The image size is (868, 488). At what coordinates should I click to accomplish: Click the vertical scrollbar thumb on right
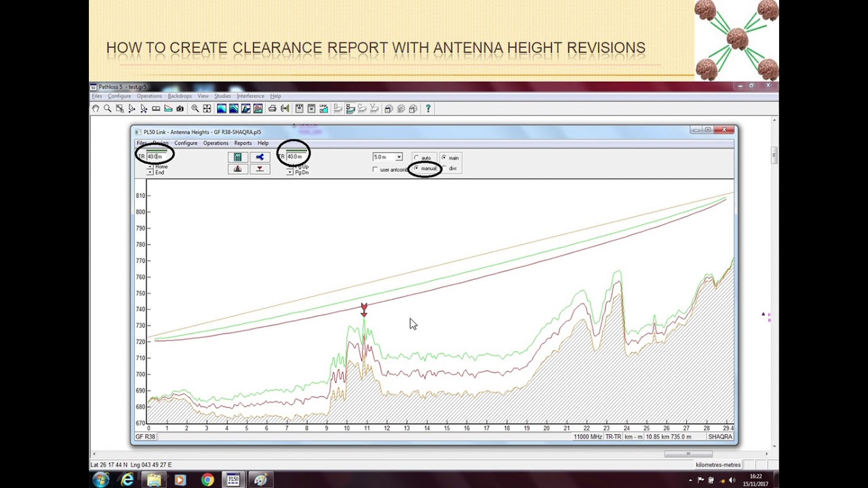point(774,155)
